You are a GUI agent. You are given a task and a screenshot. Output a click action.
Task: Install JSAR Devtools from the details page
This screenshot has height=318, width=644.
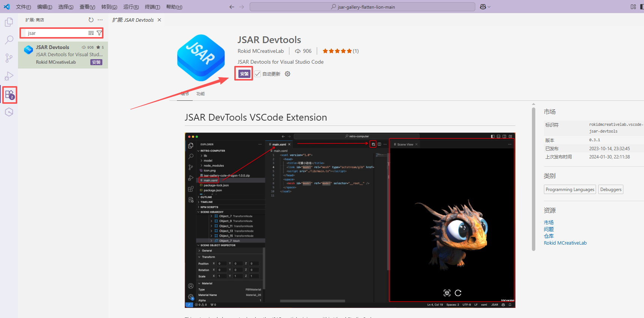[x=244, y=74]
